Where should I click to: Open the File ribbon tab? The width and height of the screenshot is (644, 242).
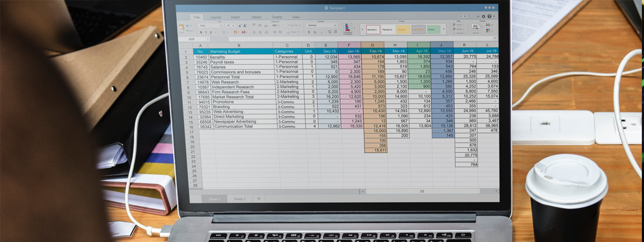(197, 17)
